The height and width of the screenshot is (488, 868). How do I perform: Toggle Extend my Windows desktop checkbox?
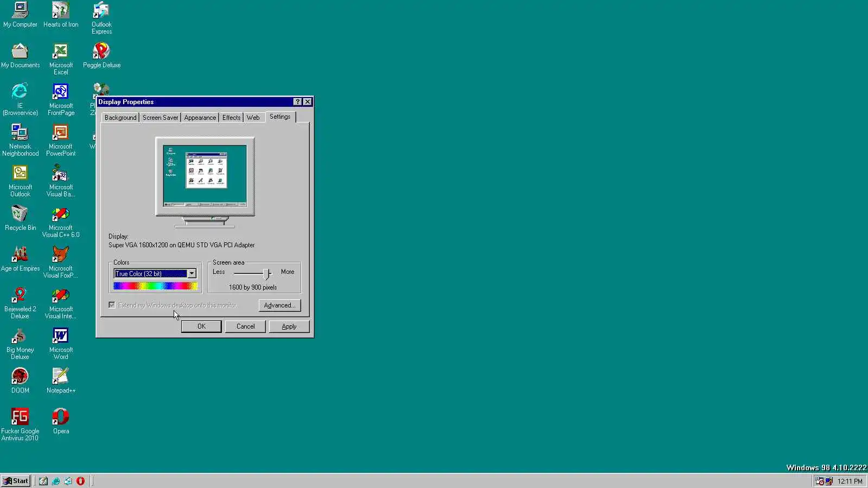(112, 305)
